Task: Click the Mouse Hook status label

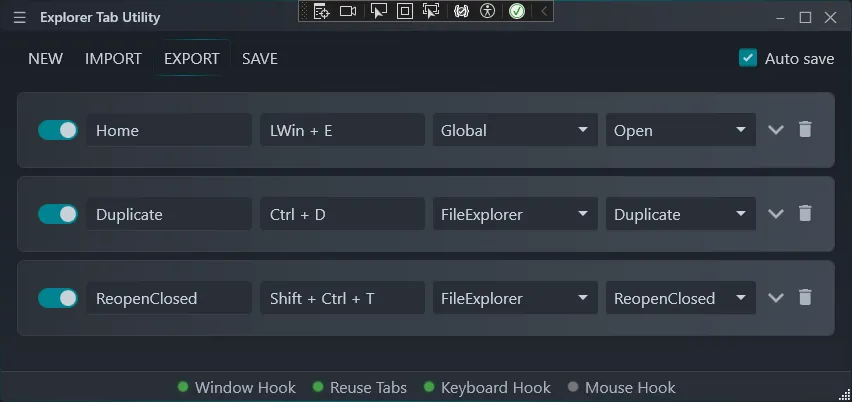Action: 630,387
